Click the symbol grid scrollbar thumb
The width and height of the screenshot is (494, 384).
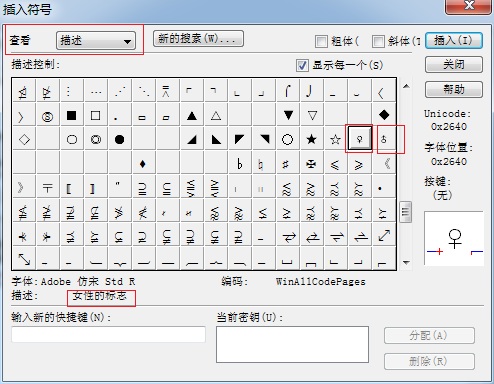coord(406,211)
